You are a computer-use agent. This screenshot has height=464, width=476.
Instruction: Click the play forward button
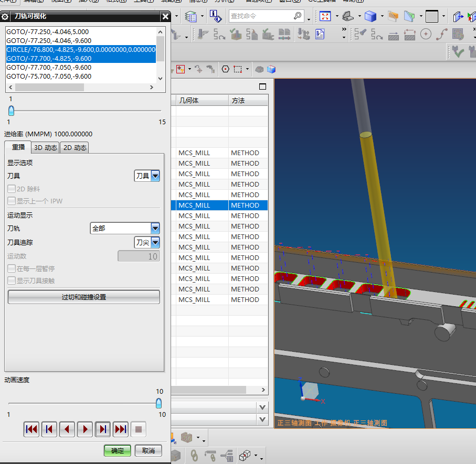(x=85, y=429)
